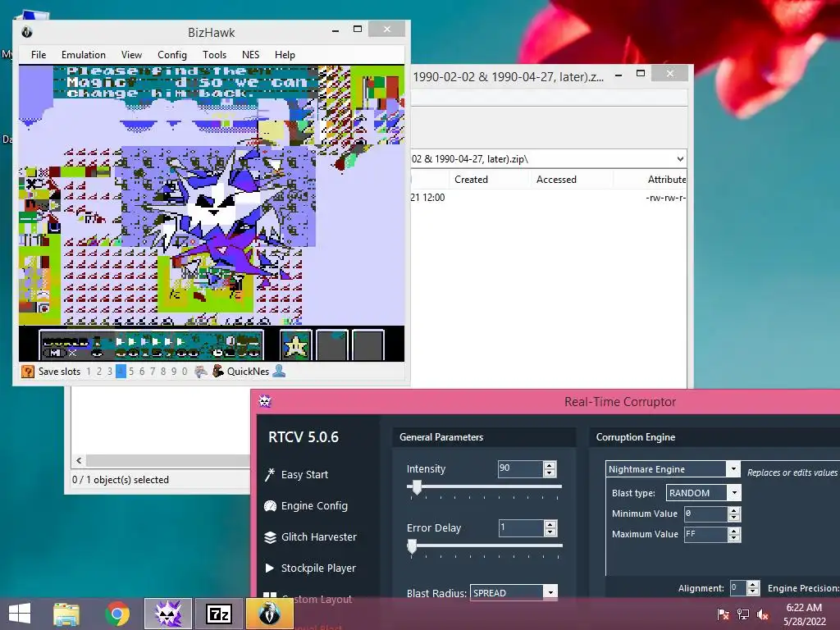Viewport: 840px width, 630px height.
Task: Click the question-block status icon beside Save slots
Action: (x=27, y=372)
